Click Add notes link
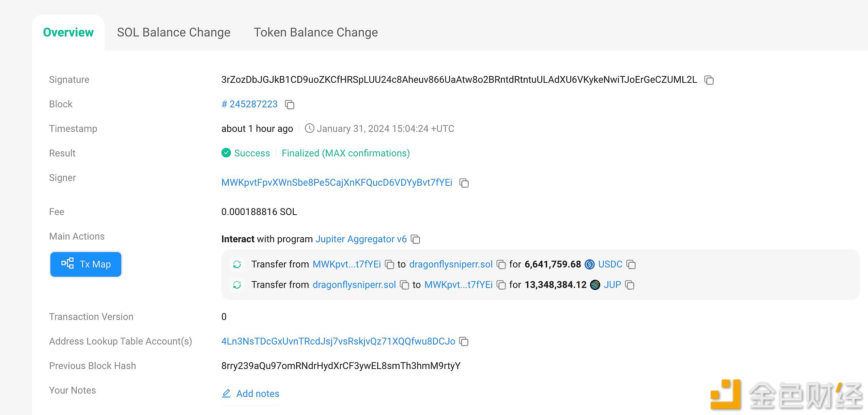Viewport: 868px width, 415px height. coord(258,394)
